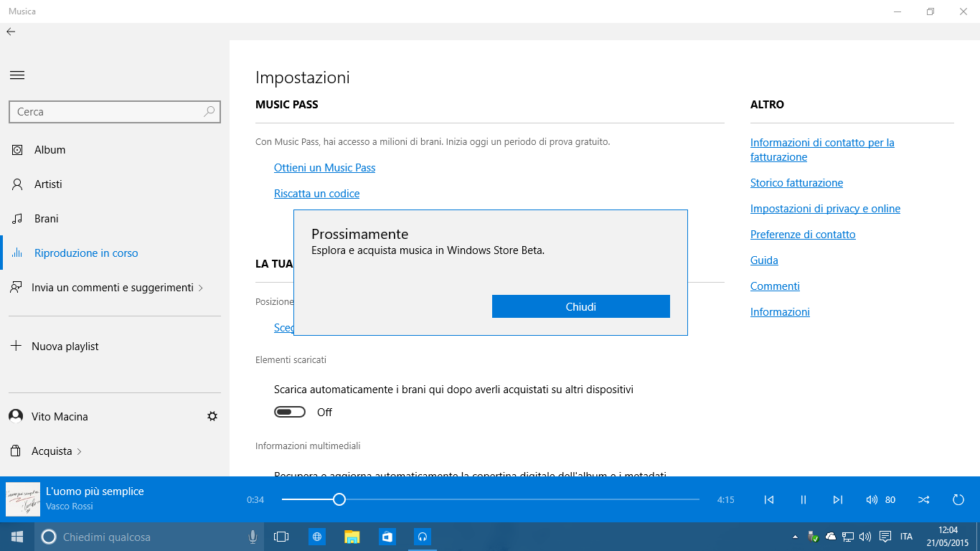Open File Explorer from the taskbar
This screenshot has height=551, width=980.
tap(352, 537)
